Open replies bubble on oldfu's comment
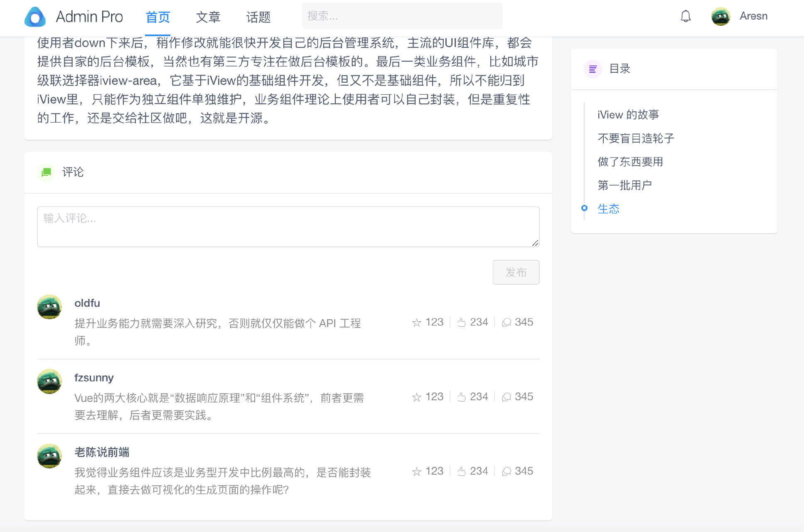 (506, 322)
